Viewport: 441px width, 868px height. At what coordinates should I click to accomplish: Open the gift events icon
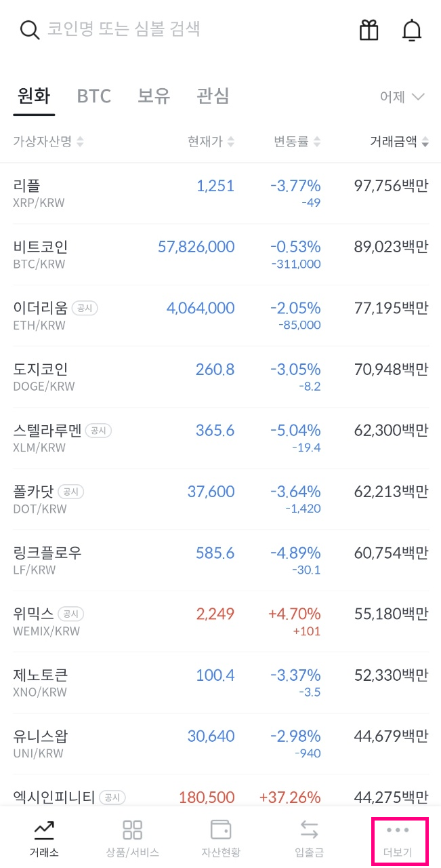click(x=369, y=30)
